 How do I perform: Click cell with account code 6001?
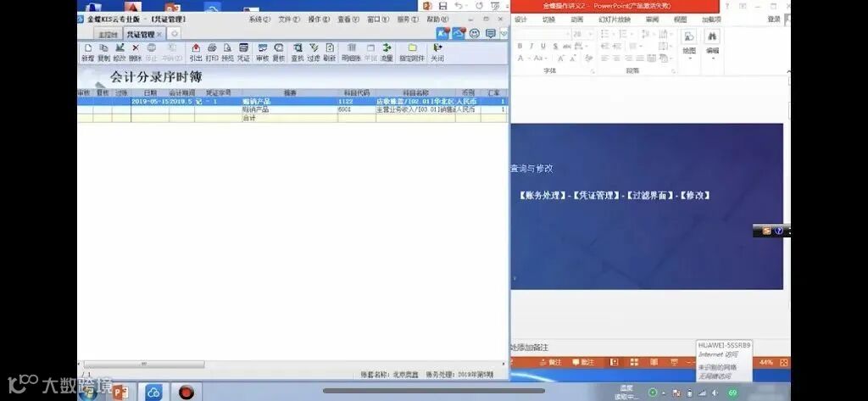pyautogui.click(x=357, y=109)
